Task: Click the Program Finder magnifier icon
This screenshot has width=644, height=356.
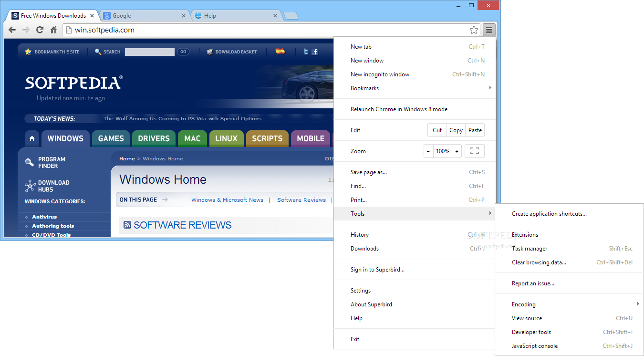Action: pyautogui.click(x=30, y=162)
